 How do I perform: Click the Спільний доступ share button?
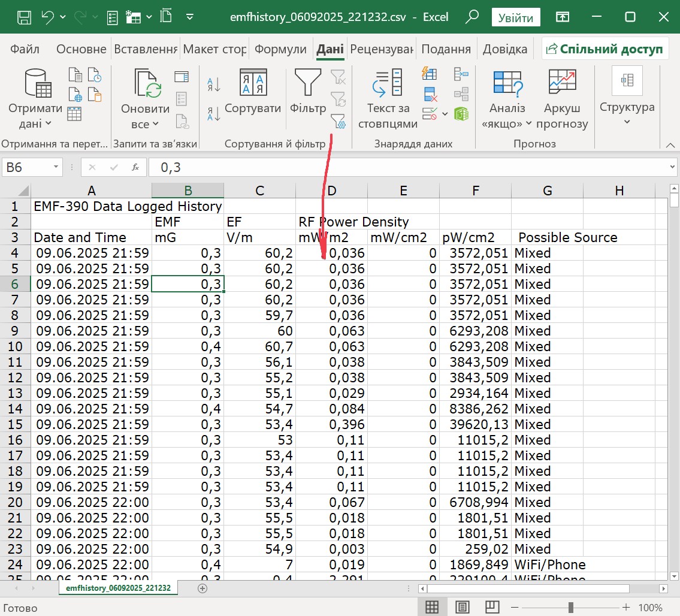[605, 49]
